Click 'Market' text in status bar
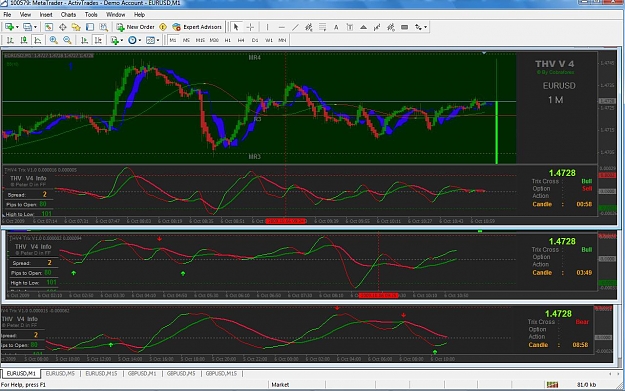Image resolution: width=625 pixels, height=391 pixels. point(280,385)
